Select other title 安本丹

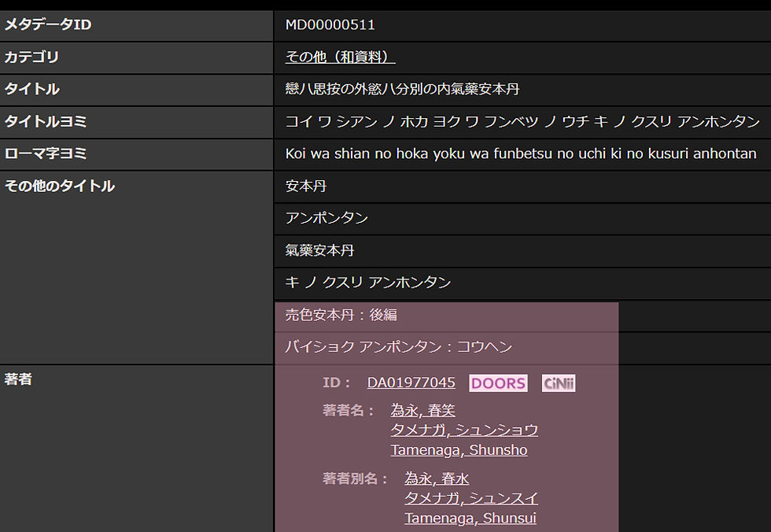click(306, 186)
